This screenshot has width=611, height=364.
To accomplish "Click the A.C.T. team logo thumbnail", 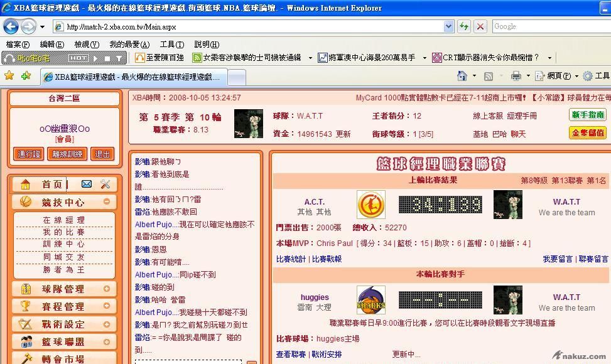I will pyautogui.click(x=371, y=205).
